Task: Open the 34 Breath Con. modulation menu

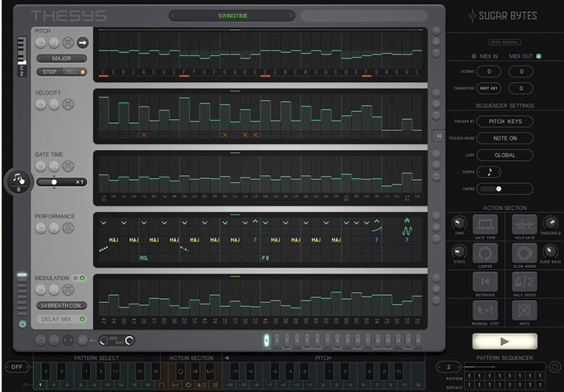Action: (x=62, y=305)
